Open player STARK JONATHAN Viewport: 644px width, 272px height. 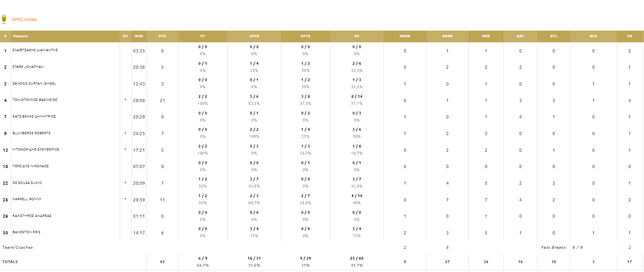pyautogui.click(x=28, y=67)
